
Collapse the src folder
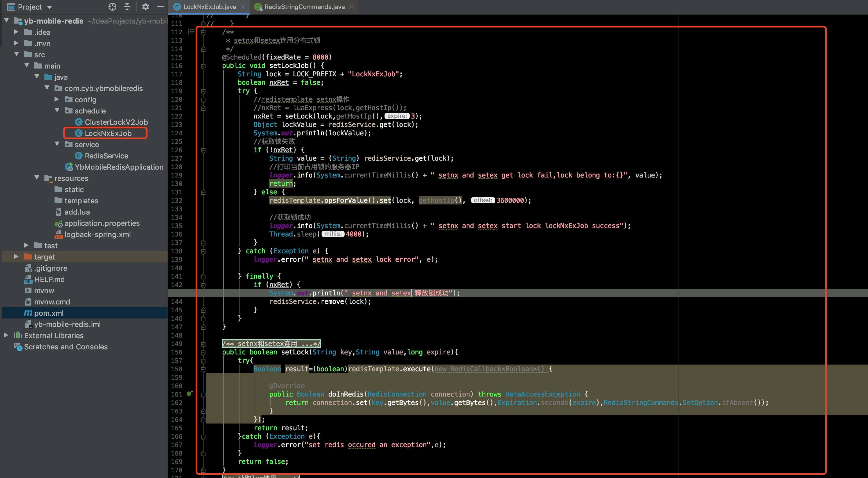17,54
